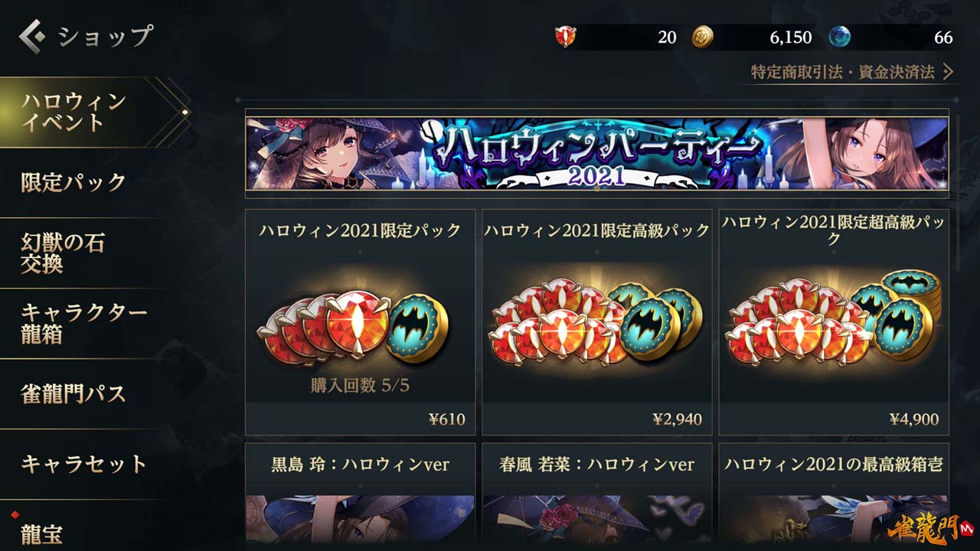Buy the pack priced ¥2,940
Screen dimensions: 980x551
(x=596, y=322)
